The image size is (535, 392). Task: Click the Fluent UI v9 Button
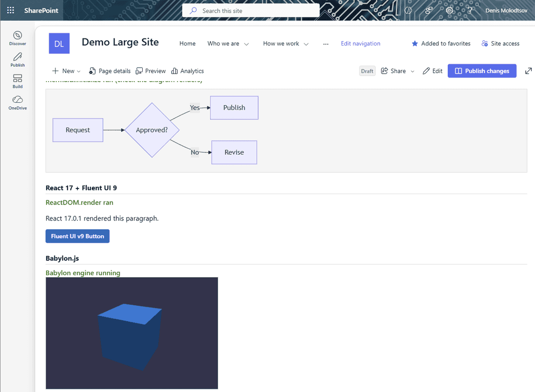[x=77, y=236]
